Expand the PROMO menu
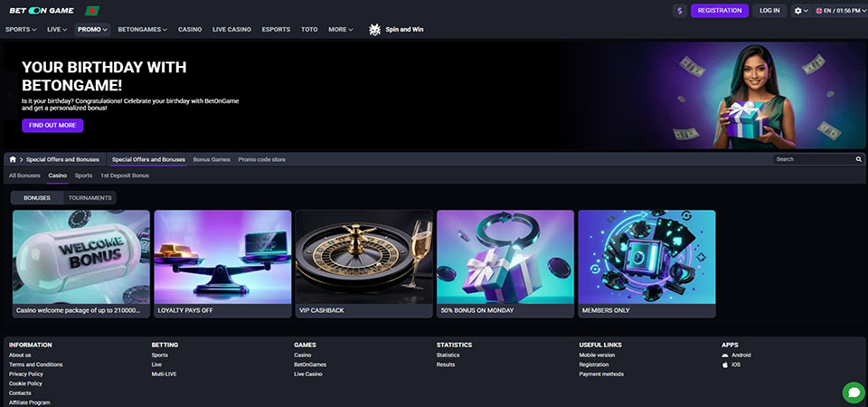The height and width of the screenshot is (407, 868). pyautogui.click(x=92, y=30)
